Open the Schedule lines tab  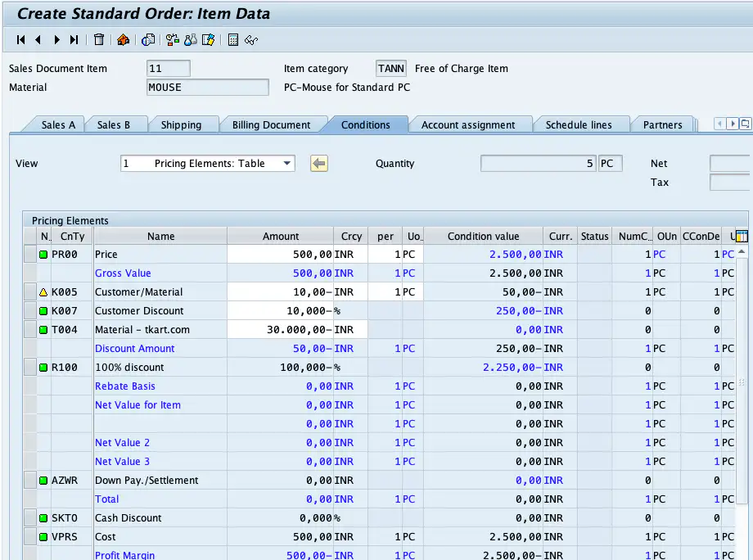tap(579, 125)
